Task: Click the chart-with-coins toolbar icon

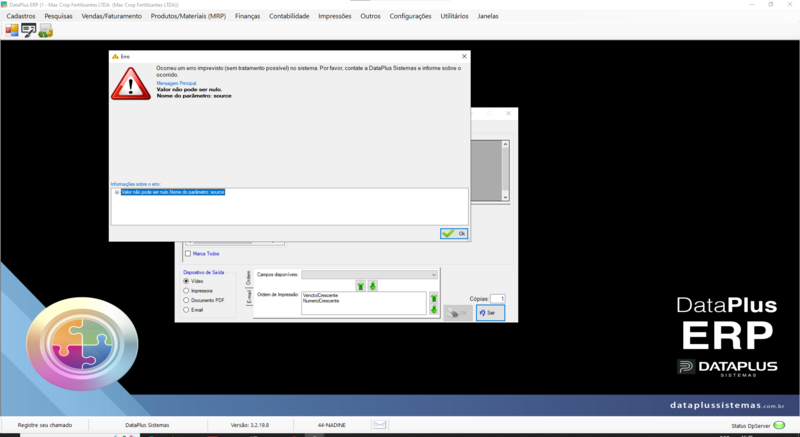Action: point(45,31)
